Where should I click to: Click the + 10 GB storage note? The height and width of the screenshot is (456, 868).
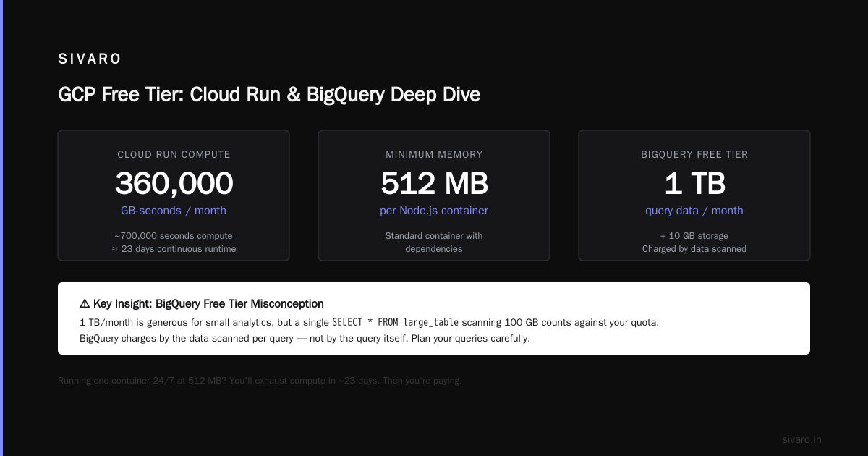click(x=694, y=236)
